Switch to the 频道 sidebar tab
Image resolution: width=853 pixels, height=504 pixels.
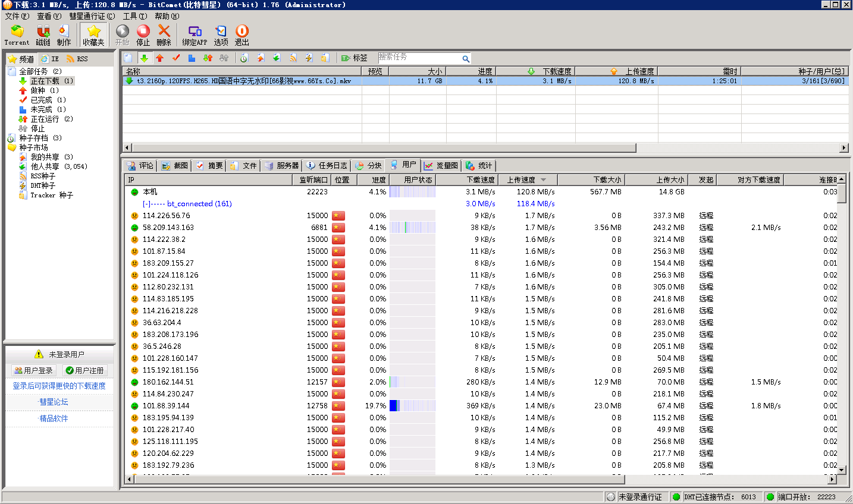pos(21,59)
